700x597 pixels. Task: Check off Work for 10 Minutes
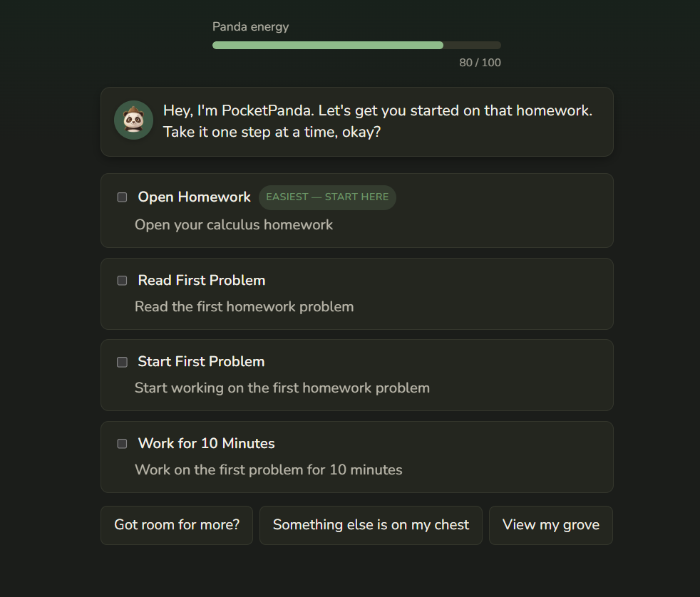[122, 444]
